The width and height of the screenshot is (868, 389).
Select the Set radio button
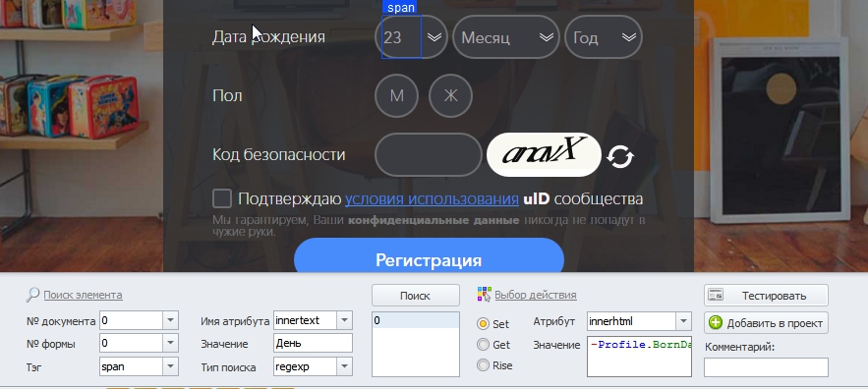[x=484, y=324]
